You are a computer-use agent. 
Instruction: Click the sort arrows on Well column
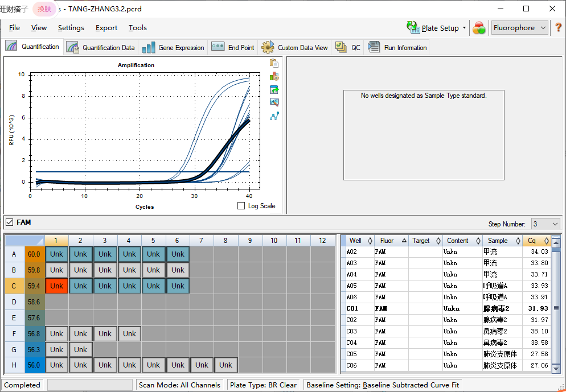click(x=370, y=241)
